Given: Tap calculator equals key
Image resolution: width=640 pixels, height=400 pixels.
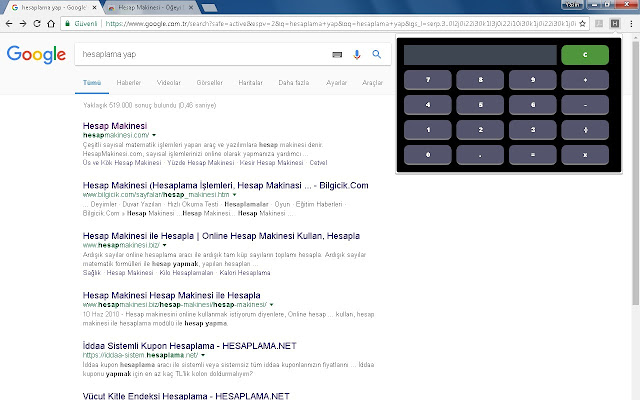Looking at the screenshot, I should [x=533, y=155].
